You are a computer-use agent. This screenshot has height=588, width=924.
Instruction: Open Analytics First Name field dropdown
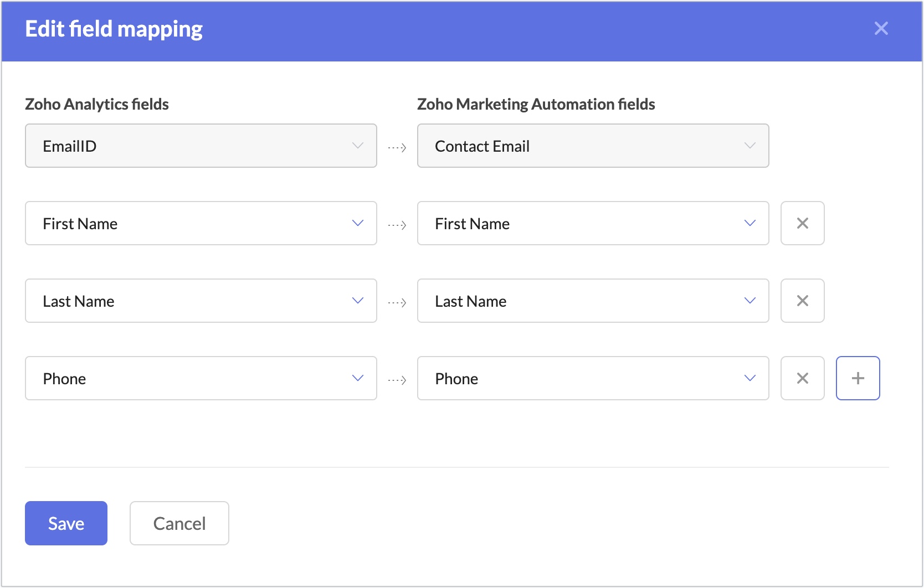tap(201, 223)
